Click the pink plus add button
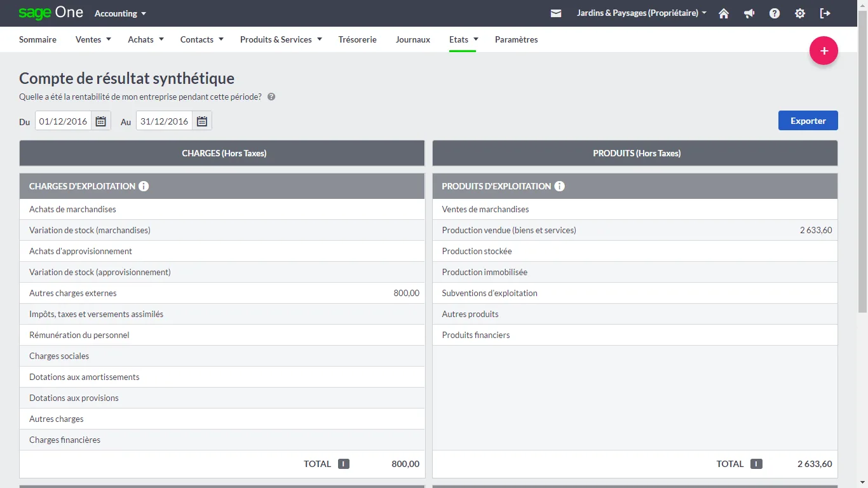 (824, 51)
